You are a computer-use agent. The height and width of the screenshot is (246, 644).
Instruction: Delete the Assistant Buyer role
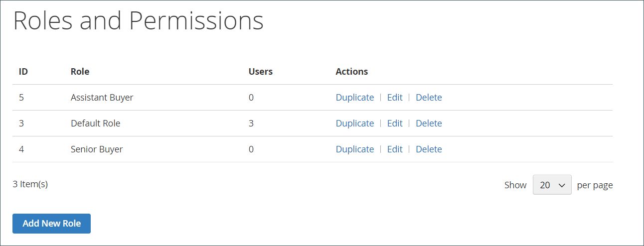[429, 98]
